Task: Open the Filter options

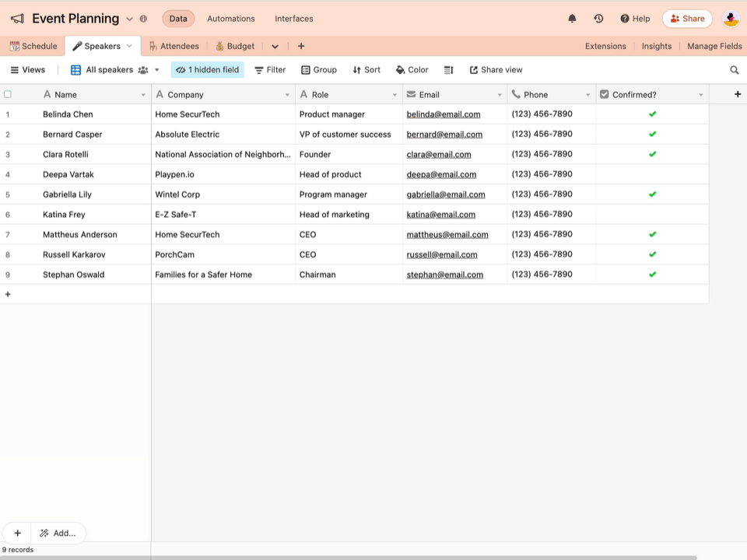Action: point(269,69)
